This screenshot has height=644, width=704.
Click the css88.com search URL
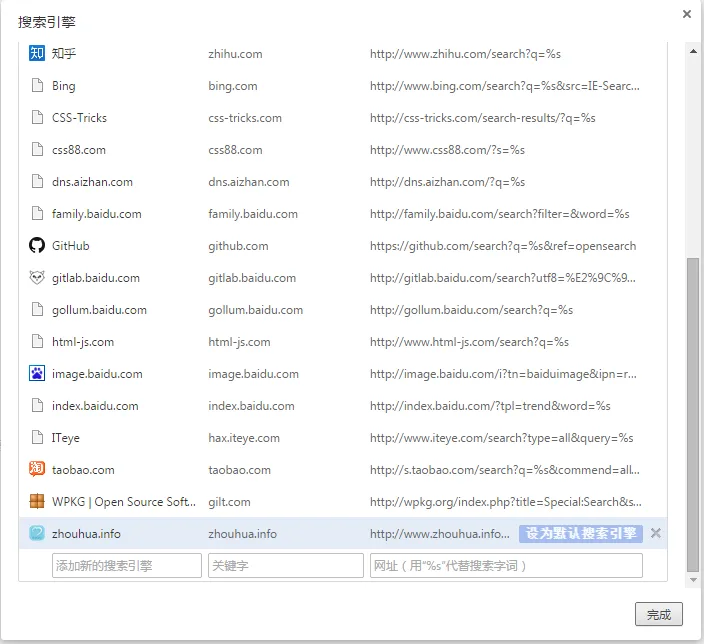447,150
